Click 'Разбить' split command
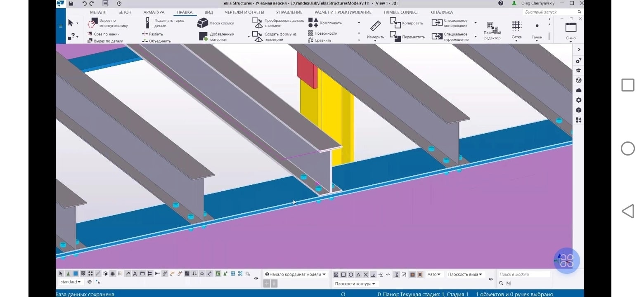The image size is (644, 297). pos(152,34)
